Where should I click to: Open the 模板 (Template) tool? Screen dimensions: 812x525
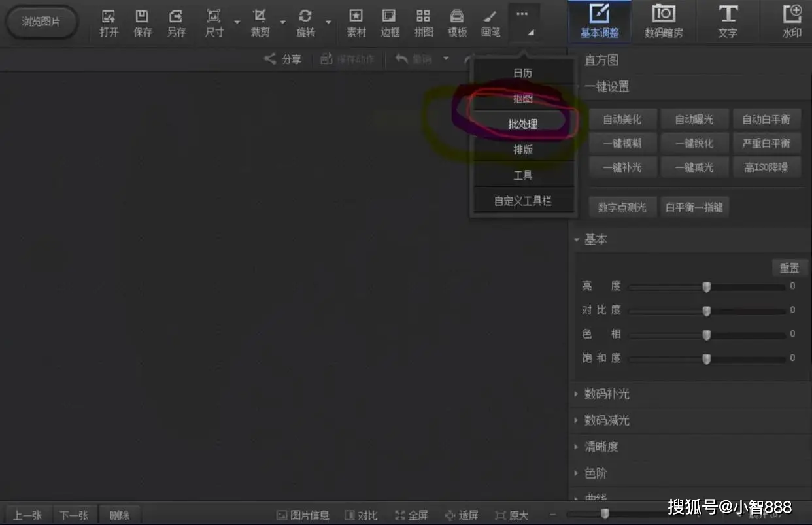(457, 22)
